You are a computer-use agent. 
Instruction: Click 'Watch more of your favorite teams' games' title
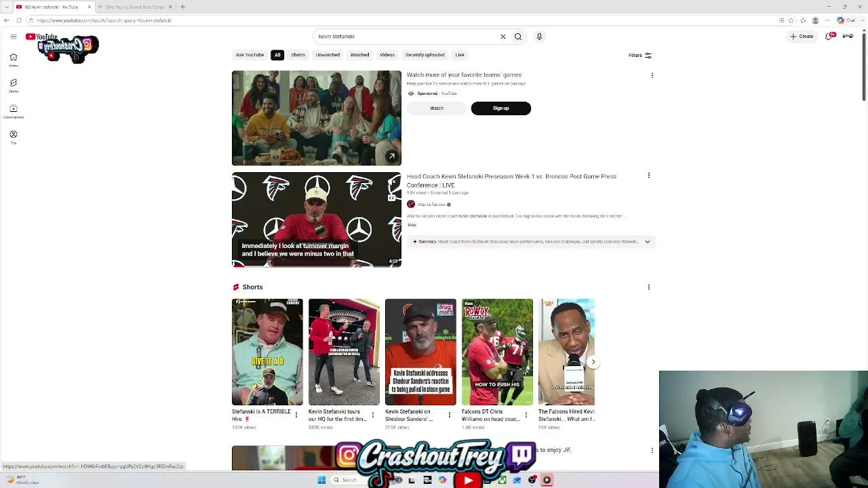[x=464, y=75]
